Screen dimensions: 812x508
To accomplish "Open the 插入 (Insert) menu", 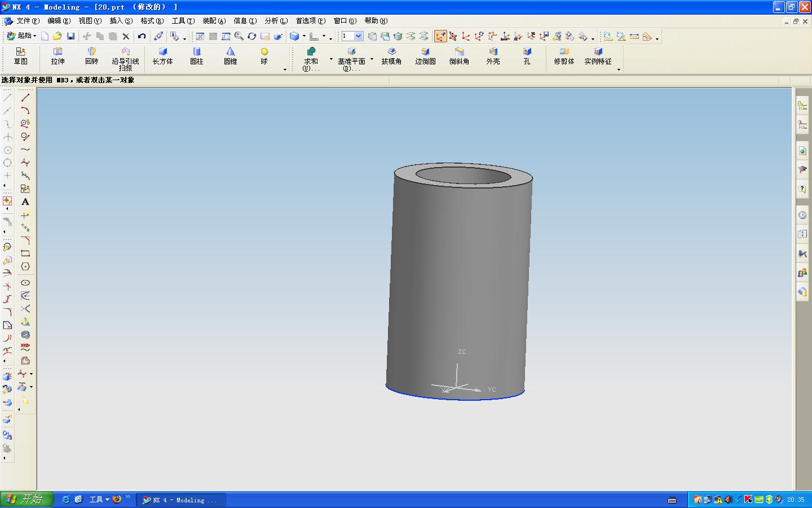I will [x=121, y=21].
